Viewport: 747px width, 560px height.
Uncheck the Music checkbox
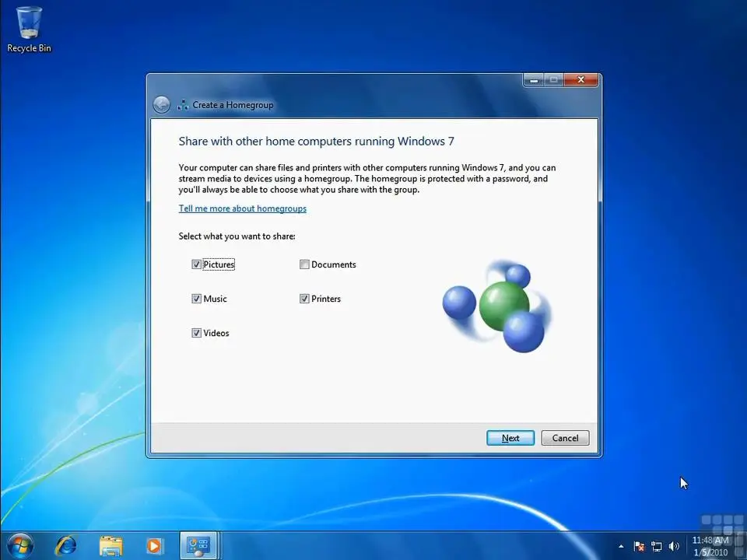point(196,299)
